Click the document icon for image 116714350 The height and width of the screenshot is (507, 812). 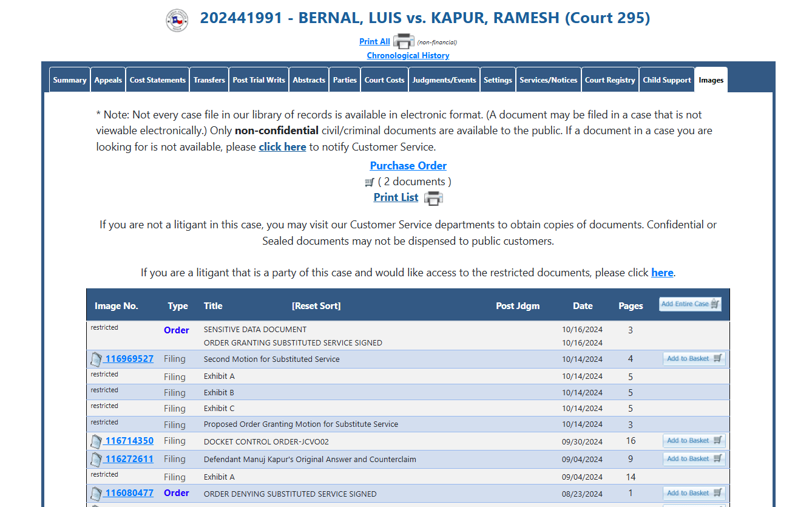96,441
